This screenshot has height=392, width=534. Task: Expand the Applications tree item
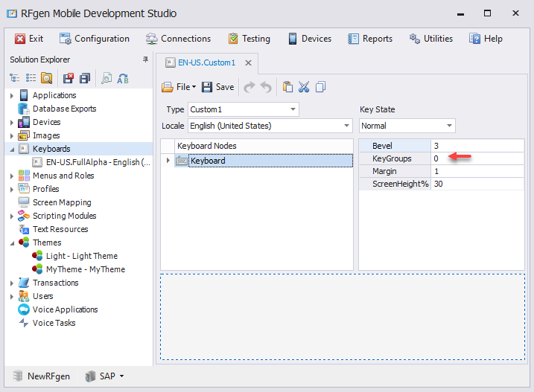11,95
